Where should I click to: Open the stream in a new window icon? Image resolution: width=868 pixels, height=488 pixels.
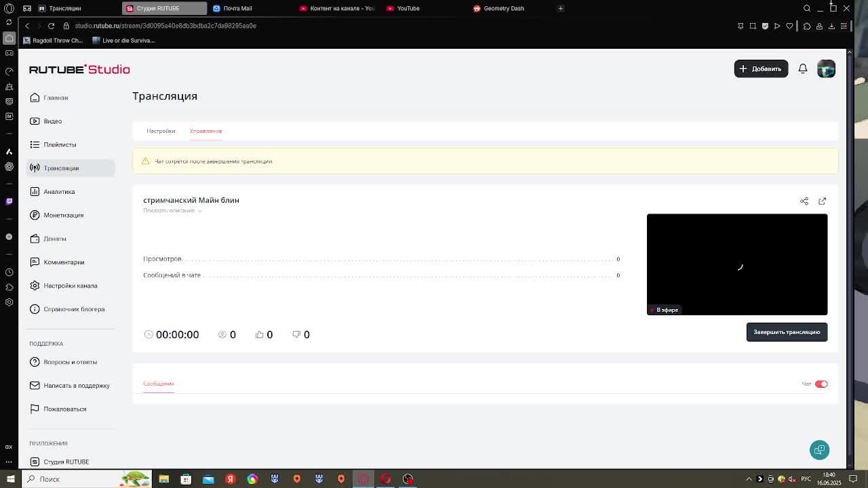coord(822,201)
